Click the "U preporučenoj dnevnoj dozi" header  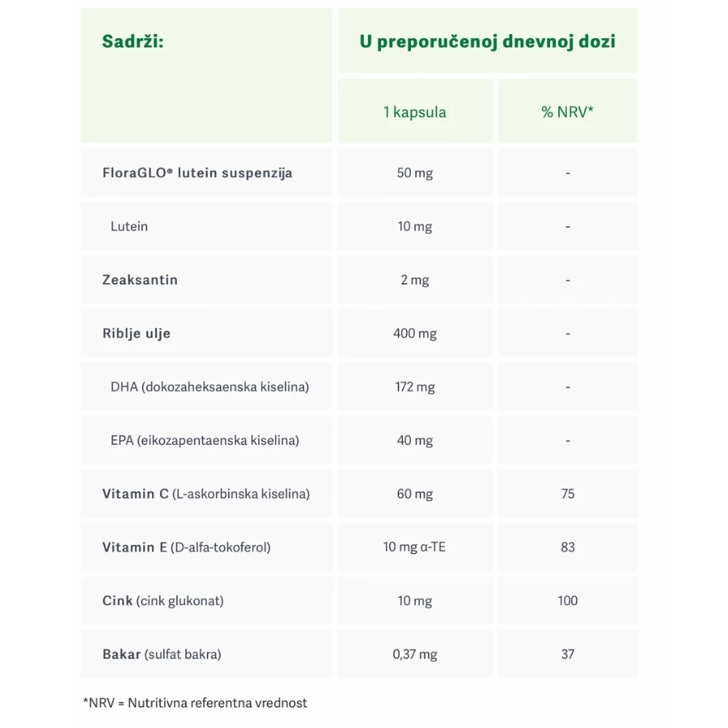pos(487,41)
